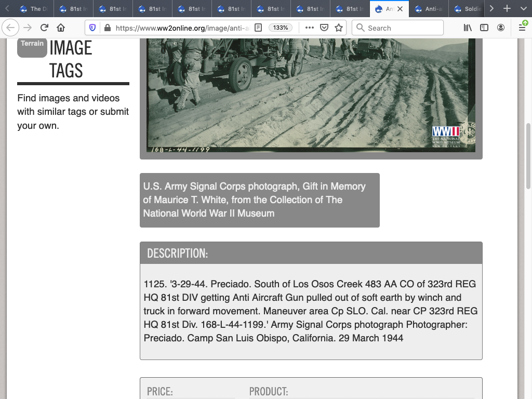Save the page to Pocket
The width and height of the screenshot is (532, 399).
324,28
